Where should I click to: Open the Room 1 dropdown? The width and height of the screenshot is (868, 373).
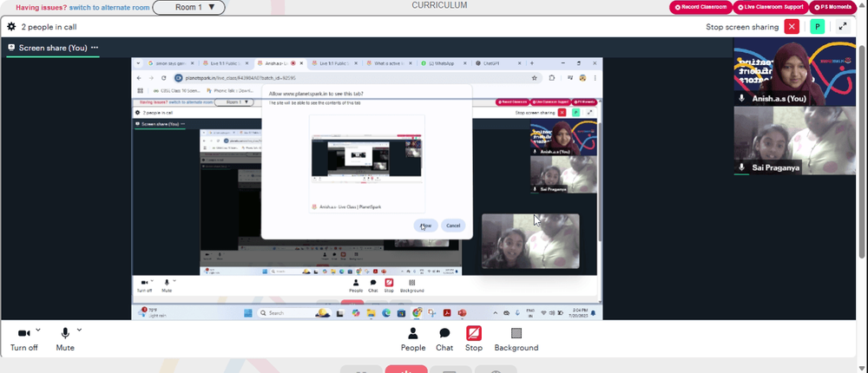tap(188, 8)
